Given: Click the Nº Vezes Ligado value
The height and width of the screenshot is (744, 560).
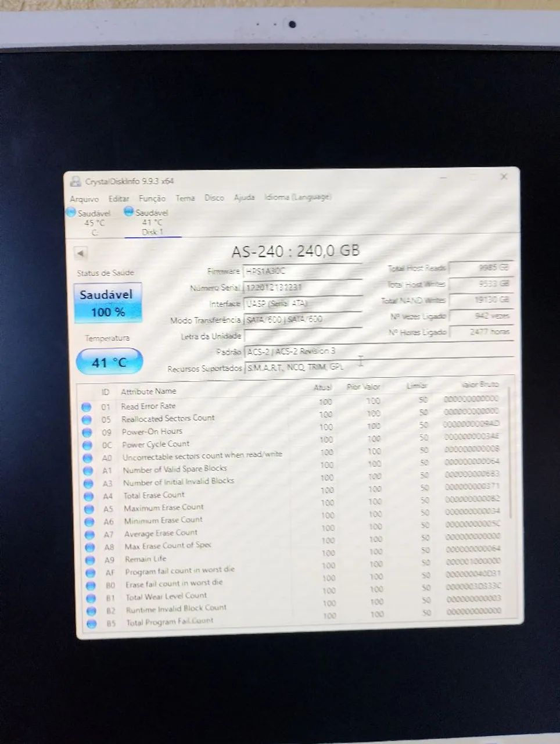Looking at the screenshot, I should [x=482, y=316].
